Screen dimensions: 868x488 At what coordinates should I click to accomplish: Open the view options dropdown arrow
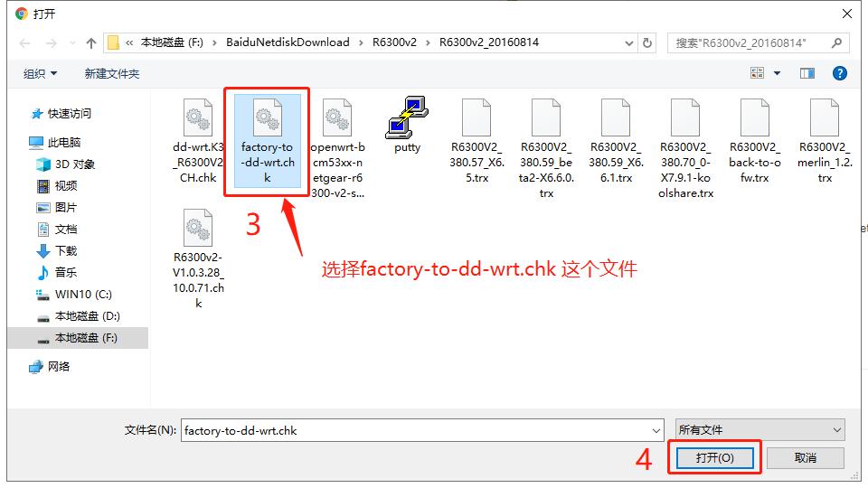pyautogui.click(x=778, y=73)
